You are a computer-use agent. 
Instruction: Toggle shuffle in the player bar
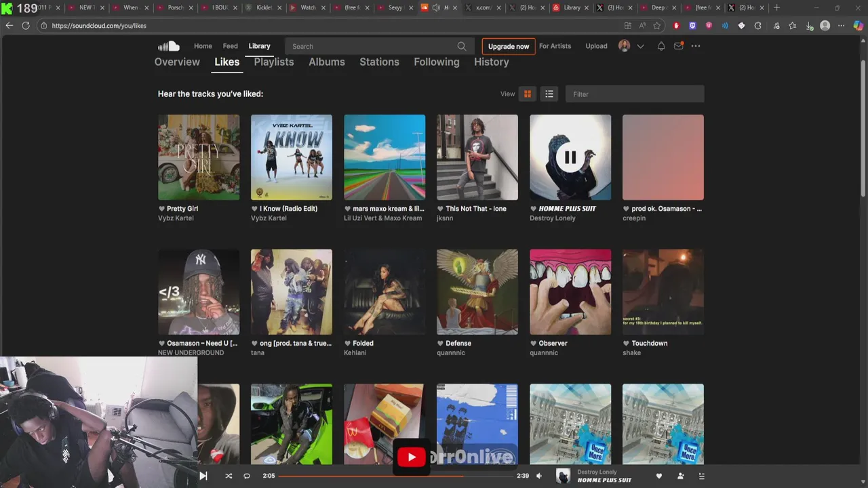click(229, 476)
